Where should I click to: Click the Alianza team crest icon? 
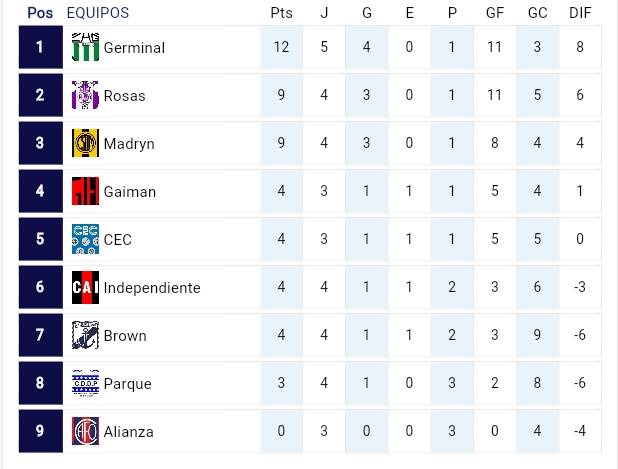click(x=85, y=431)
